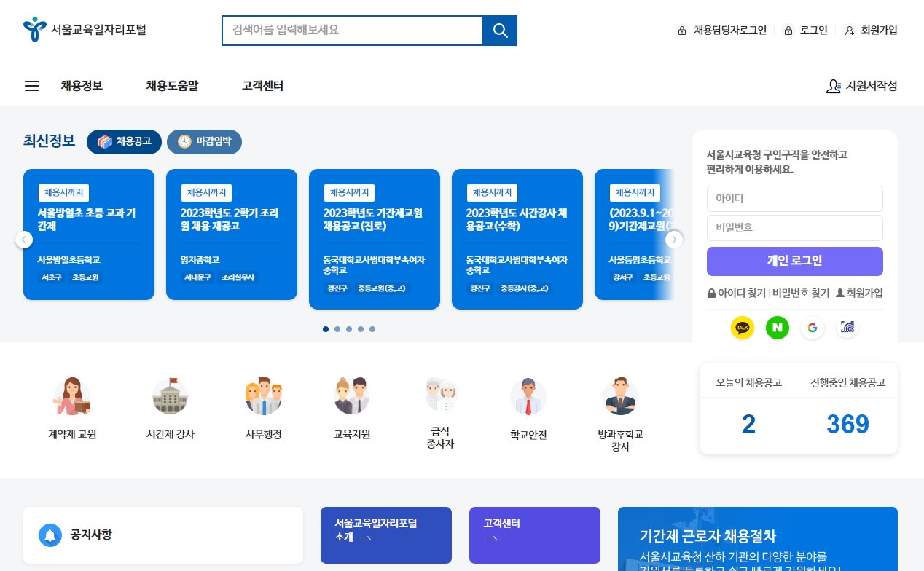Open the 계약제 교원 category icon
This screenshot has width=924, height=571.
click(x=72, y=395)
